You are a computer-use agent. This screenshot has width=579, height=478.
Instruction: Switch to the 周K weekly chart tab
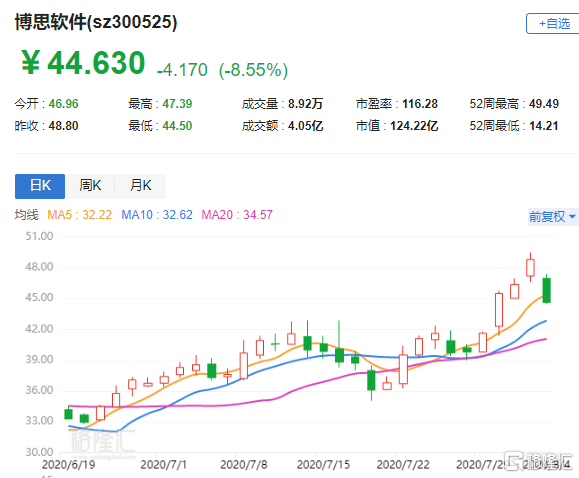90,186
